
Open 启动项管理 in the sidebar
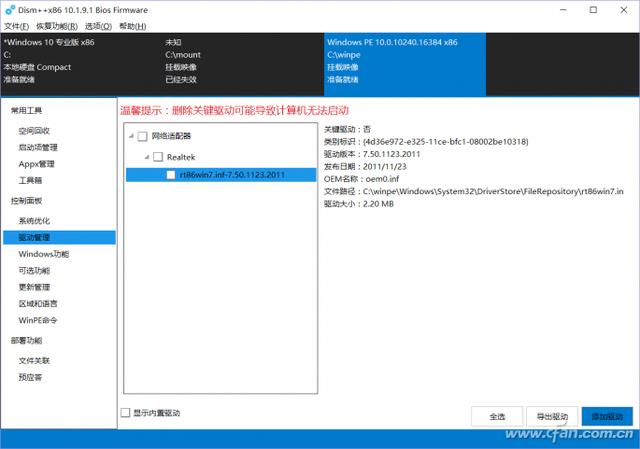(38, 147)
